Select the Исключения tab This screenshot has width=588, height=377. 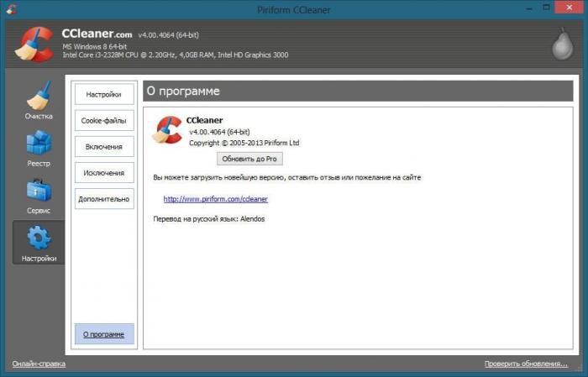pos(104,173)
